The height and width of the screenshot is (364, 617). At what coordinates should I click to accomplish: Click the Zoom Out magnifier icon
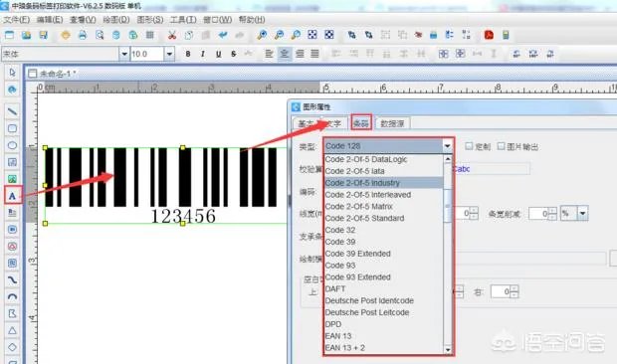coord(279,35)
